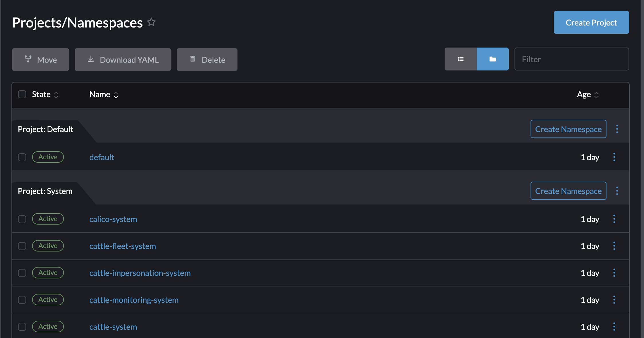Click the download icon on Download YAML
644x338 pixels.
coord(91,59)
